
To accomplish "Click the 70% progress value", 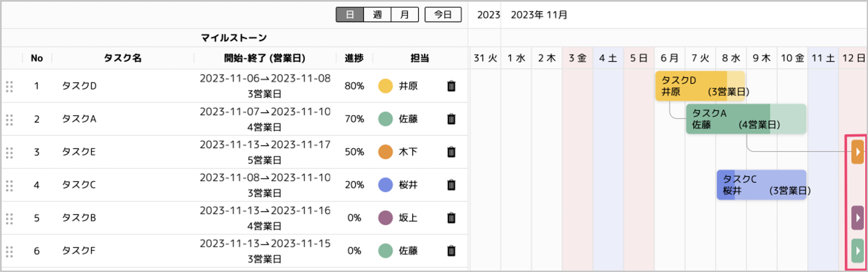I will [x=354, y=119].
